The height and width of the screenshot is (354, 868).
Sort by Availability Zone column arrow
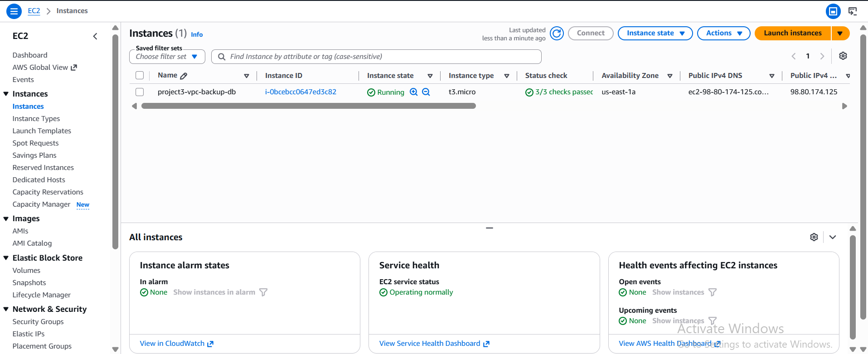coord(670,76)
